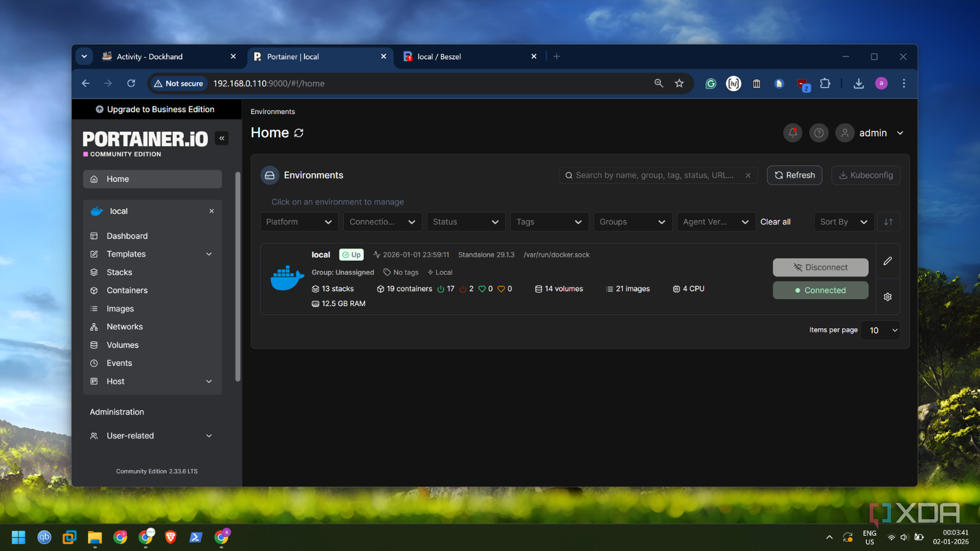The image size is (980, 551).
Task: Open the Status filter dropdown
Action: [x=466, y=222]
